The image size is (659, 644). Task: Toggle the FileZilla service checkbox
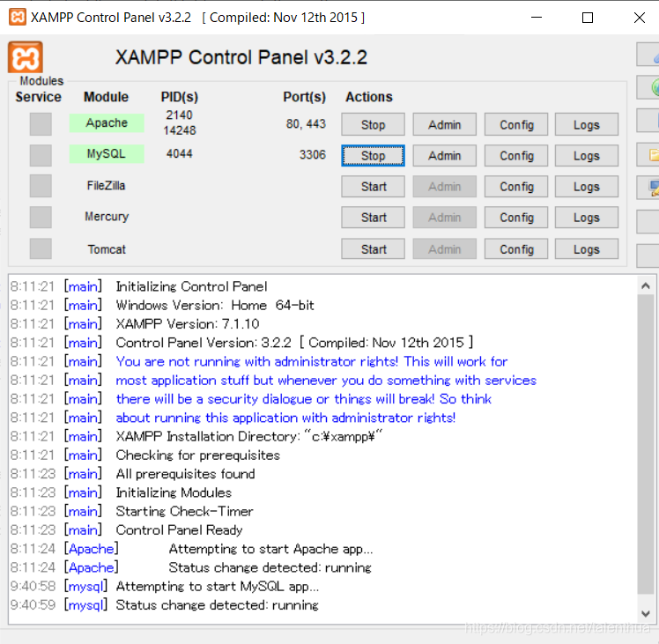(x=41, y=186)
